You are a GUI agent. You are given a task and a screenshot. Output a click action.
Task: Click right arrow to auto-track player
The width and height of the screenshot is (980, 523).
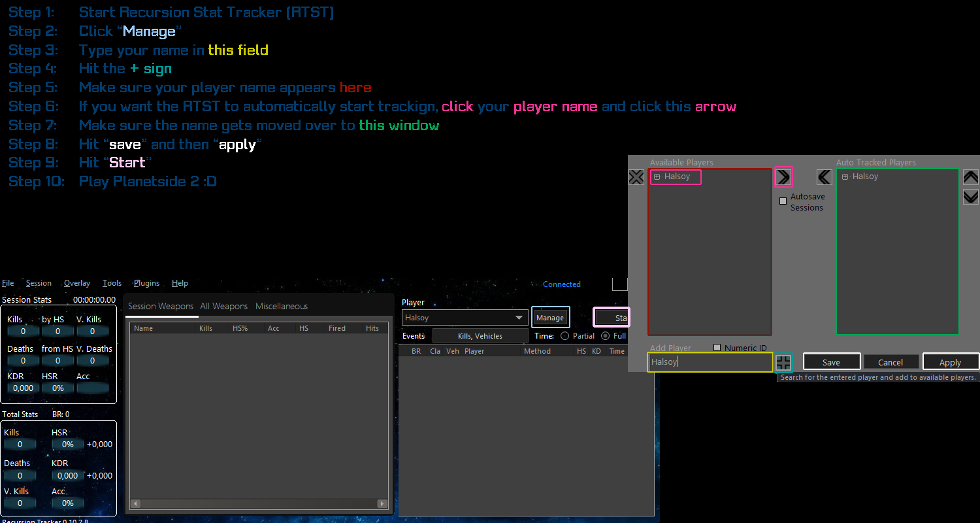click(x=783, y=177)
